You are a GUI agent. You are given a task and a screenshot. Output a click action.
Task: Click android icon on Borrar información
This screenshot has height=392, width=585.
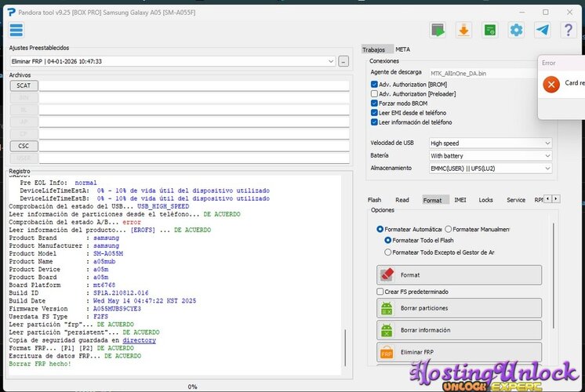(x=387, y=330)
